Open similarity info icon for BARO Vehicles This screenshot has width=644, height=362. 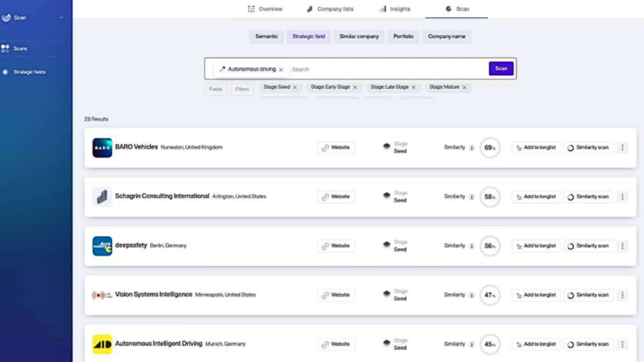click(472, 148)
